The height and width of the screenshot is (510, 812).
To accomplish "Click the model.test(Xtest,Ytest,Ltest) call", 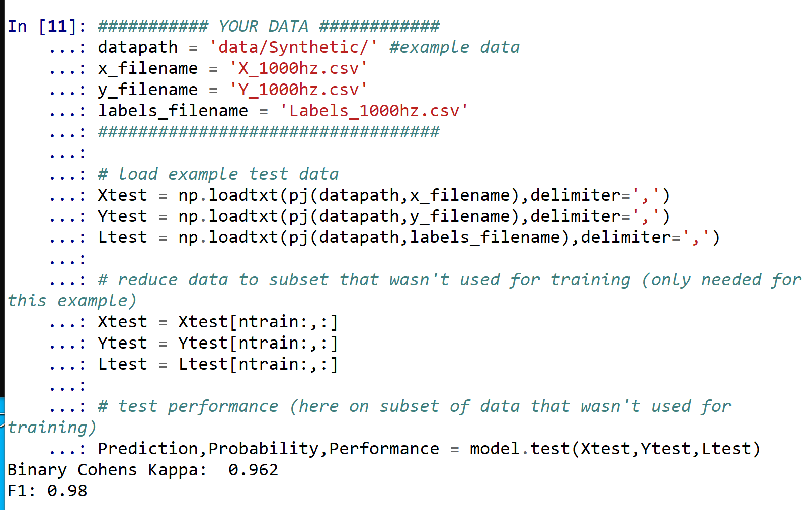I will (x=615, y=449).
